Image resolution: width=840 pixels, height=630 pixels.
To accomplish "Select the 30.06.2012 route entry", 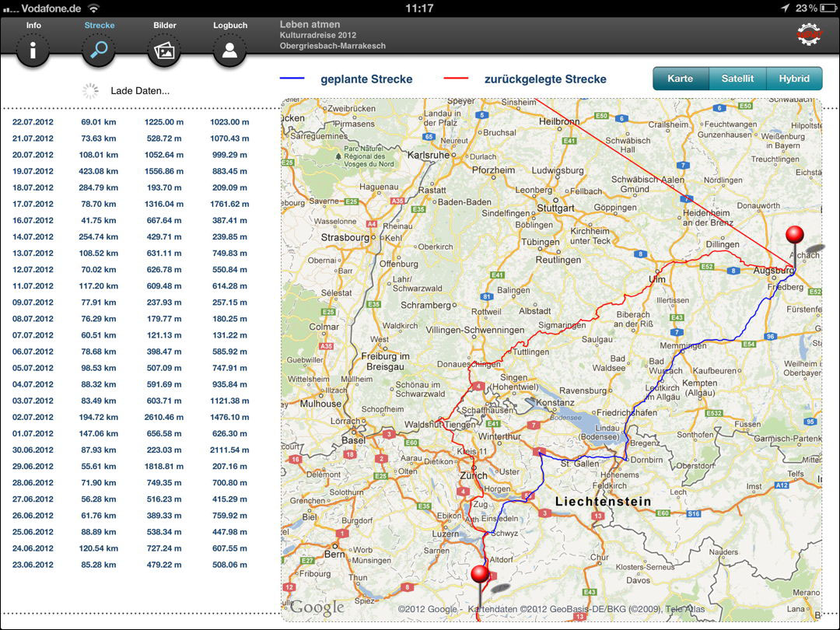I will [x=131, y=450].
